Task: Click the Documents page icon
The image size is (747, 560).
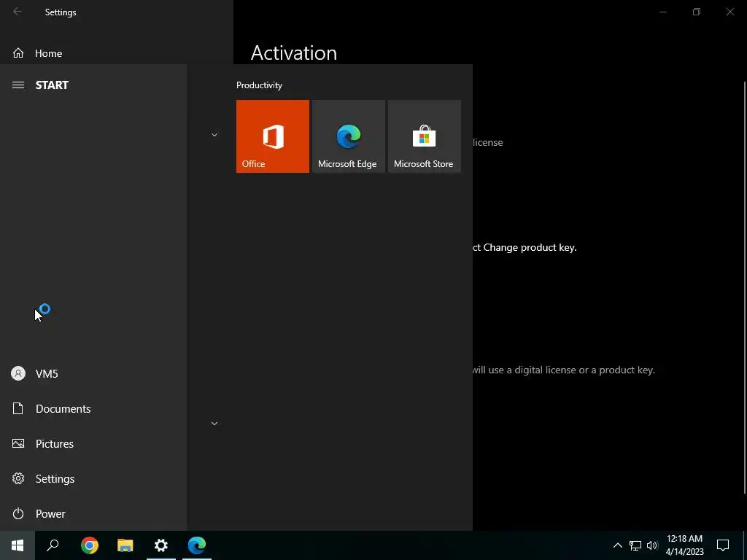Action: tap(18, 408)
